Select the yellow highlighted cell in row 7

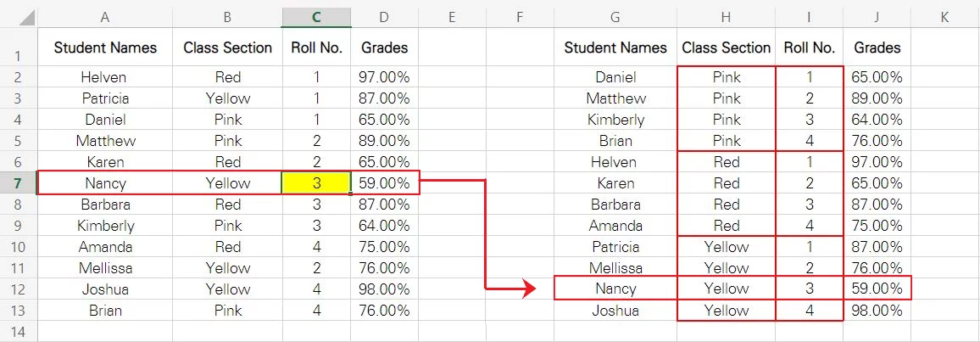coord(316,182)
